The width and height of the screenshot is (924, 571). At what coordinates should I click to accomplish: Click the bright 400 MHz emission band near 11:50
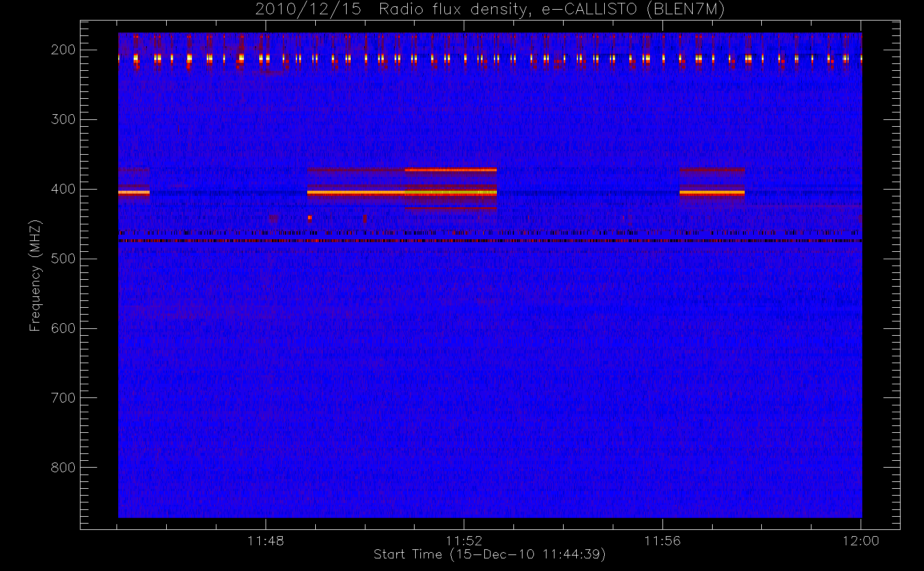coord(402,193)
